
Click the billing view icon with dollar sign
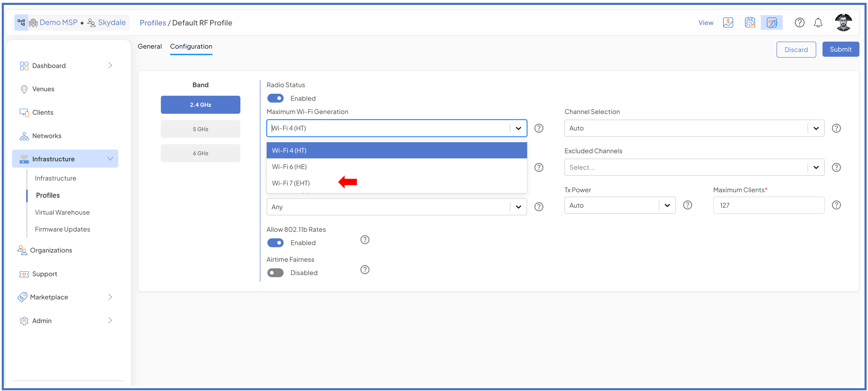[x=728, y=23]
